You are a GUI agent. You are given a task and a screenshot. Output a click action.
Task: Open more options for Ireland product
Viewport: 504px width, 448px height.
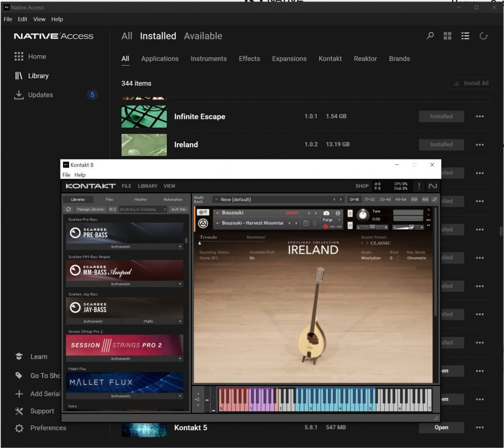480,144
